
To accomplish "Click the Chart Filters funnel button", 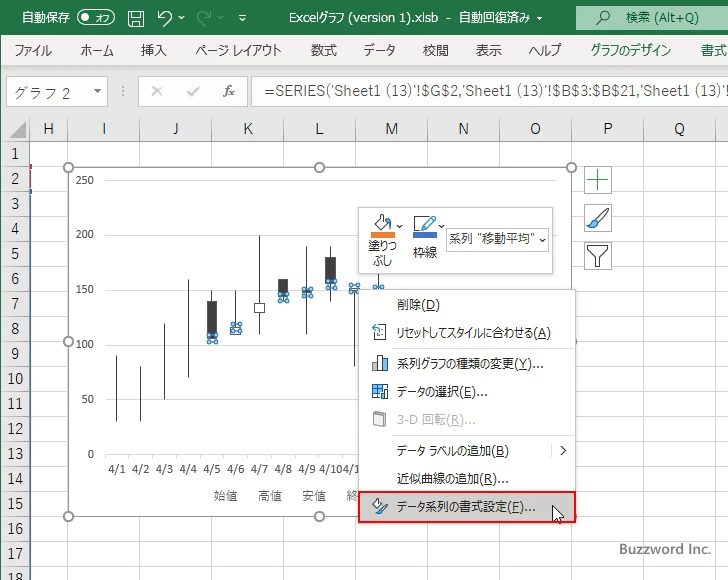I will click(598, 256).
